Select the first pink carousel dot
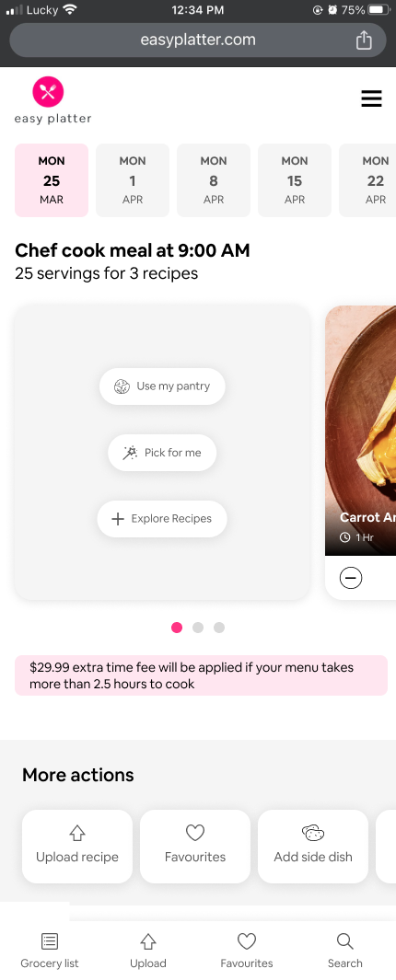This screenshot has width=396, height=980. [x=177, y=628]
